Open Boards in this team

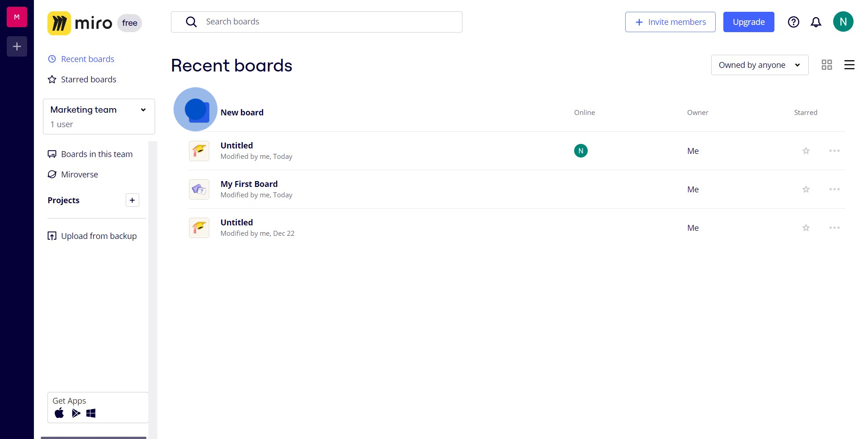(x=90, y=154)
